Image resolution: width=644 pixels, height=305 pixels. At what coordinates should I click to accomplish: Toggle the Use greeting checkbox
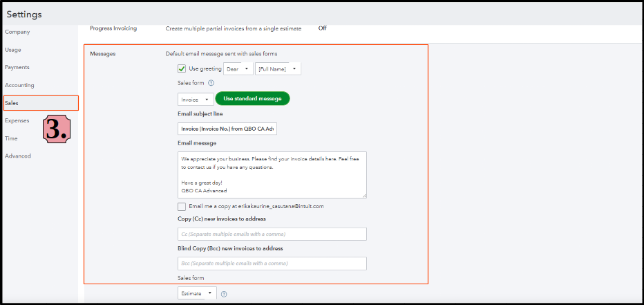(182, 68)
